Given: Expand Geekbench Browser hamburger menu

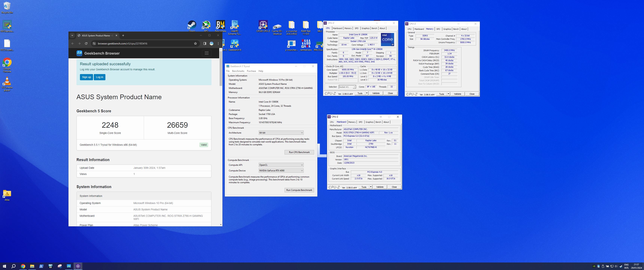Looking at the screenshot, I should (x=206, y=53).
